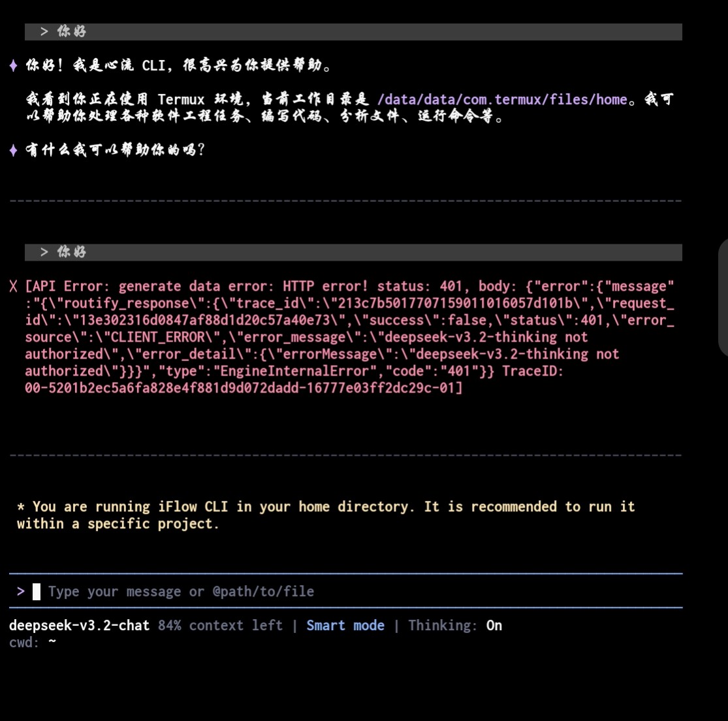Click the > symbol in the second 你好 message
Viewport: 728px width, 721px height.
pos(44,252)
